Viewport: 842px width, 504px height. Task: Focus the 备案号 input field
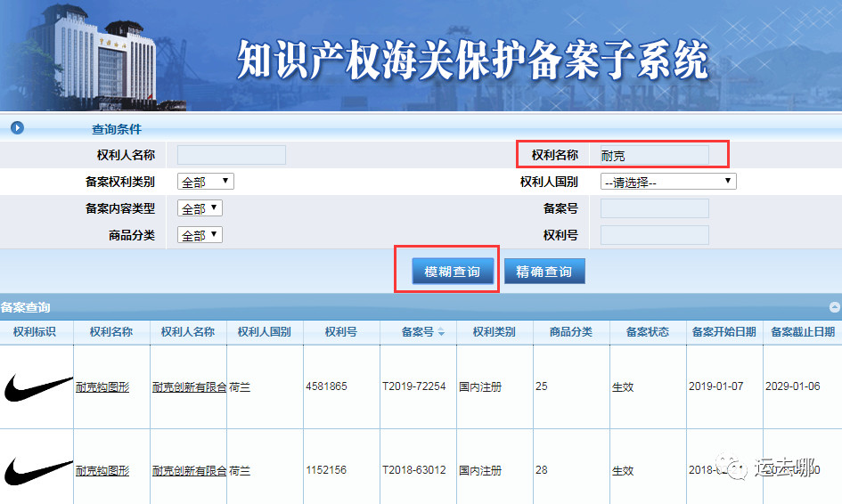point(655,208)
